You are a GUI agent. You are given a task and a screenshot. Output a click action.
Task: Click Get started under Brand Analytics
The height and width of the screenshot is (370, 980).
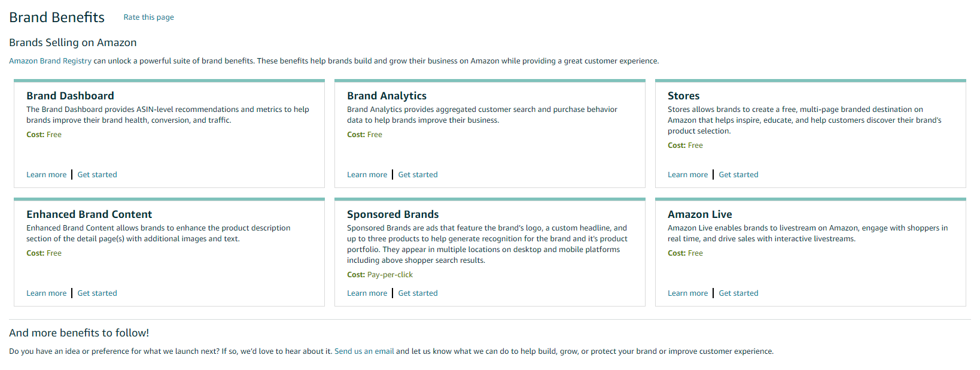418,174
